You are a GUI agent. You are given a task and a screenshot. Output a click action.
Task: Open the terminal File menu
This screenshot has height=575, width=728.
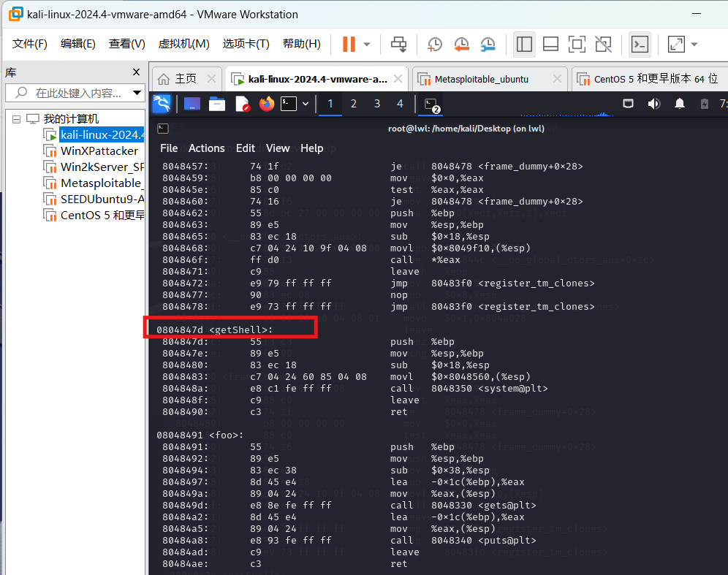(x=169, y=148)
